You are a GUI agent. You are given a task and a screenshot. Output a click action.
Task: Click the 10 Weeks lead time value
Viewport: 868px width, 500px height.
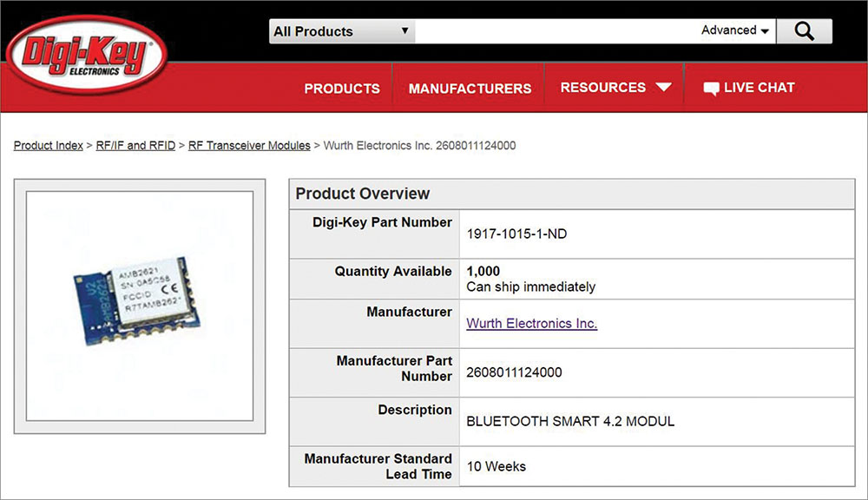click(496, 466)
